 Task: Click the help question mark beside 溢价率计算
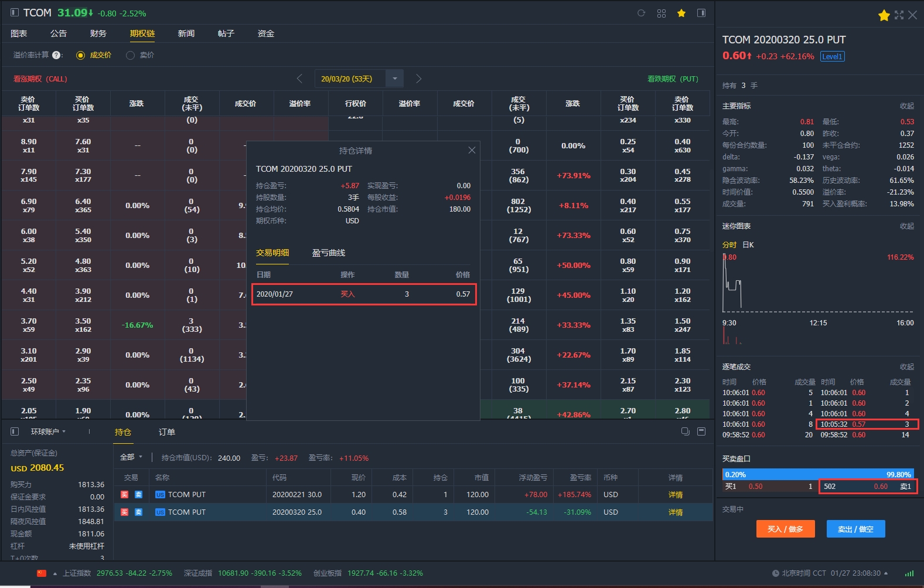(x=56, y=55)
